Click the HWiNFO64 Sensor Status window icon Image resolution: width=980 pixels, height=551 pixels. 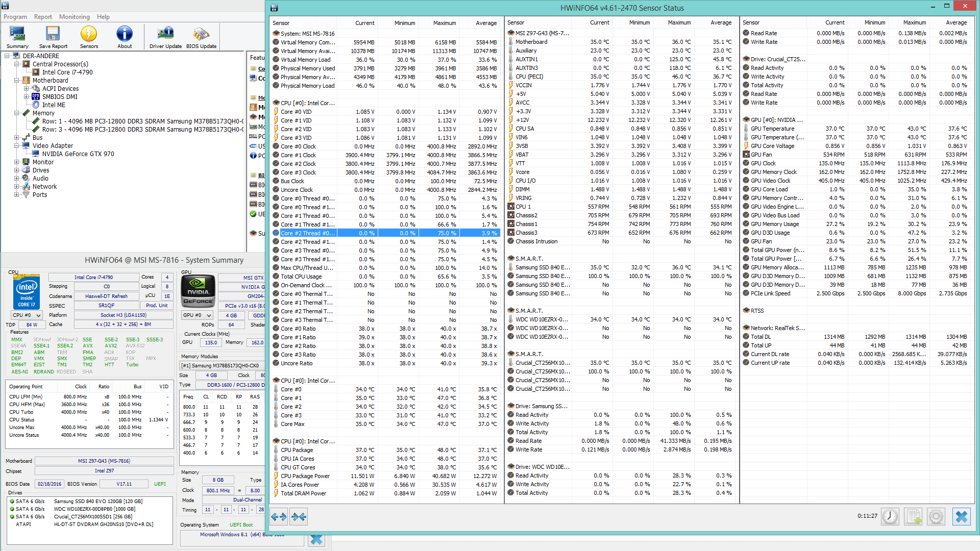tap(274, 8)
